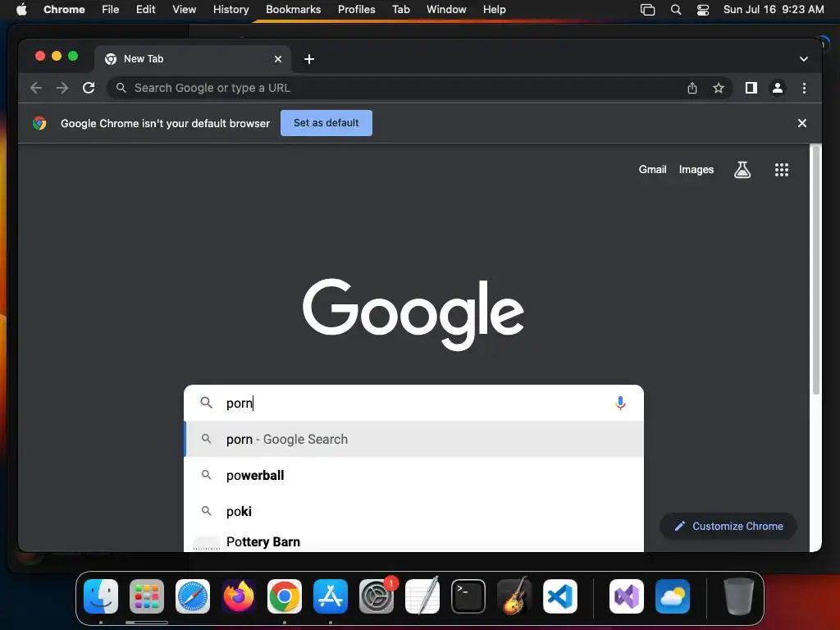The height and width of the screenshot is (630, 840).
Task: Launch Visual Studio Code from the Dock
Action: [x=560, y=596]
